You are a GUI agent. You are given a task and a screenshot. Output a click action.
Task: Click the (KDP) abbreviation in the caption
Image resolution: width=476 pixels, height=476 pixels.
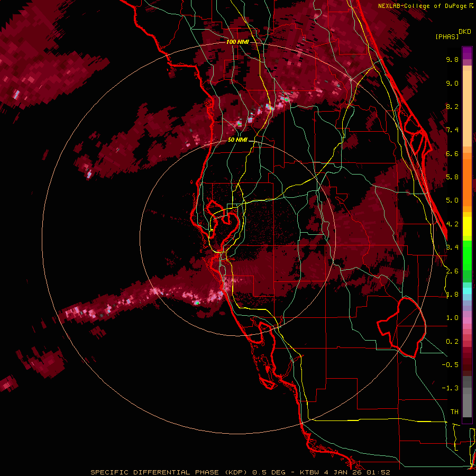tap(237, 472)
